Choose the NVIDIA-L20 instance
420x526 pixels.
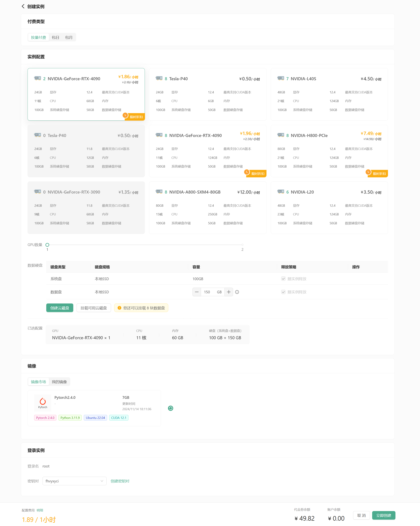coord(329,208)
